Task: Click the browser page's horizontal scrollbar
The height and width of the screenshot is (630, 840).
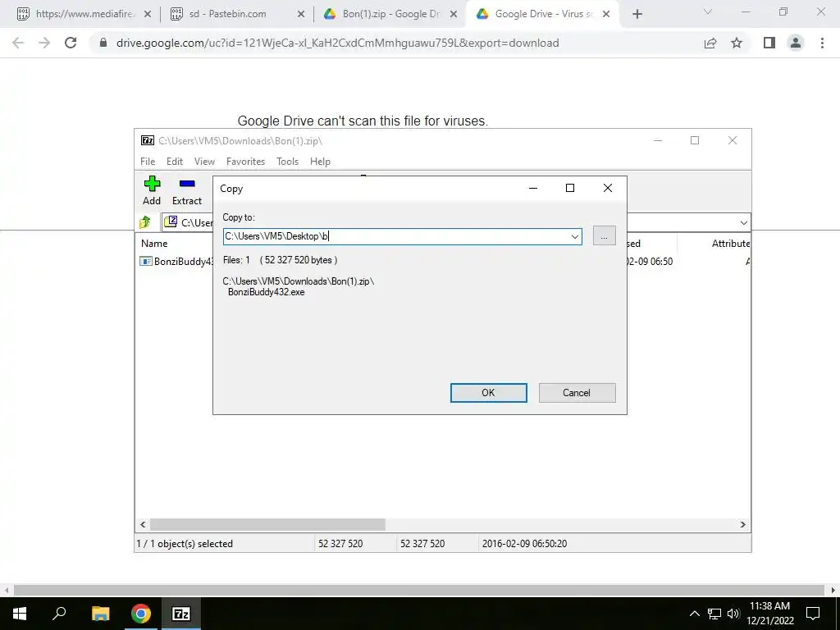Action: (419, 590)
